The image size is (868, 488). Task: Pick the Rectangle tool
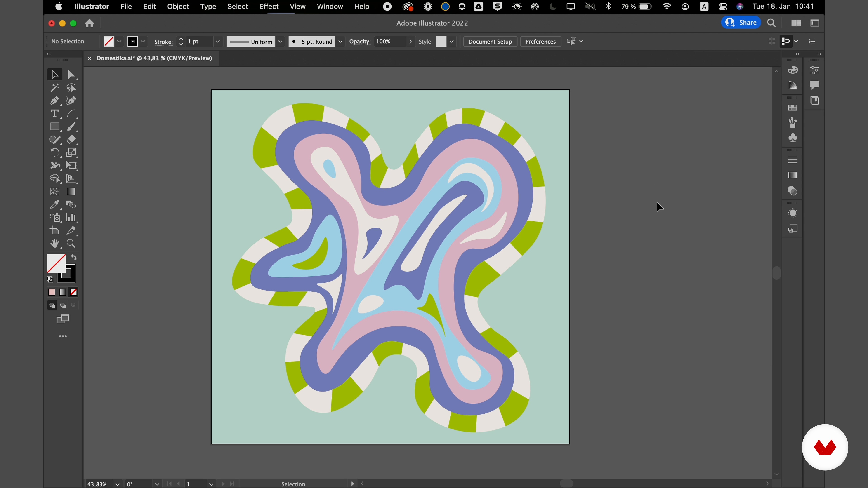pyautogui.click(x=54, y=127)
